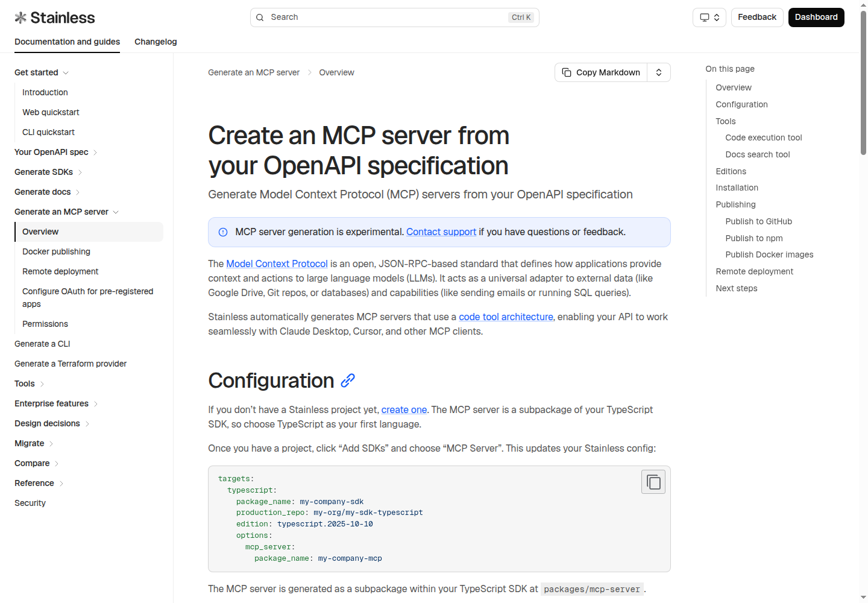The width and height of the screenshot is (868, 603).
Task: Jump to Editions section
Action: (731, 171)
